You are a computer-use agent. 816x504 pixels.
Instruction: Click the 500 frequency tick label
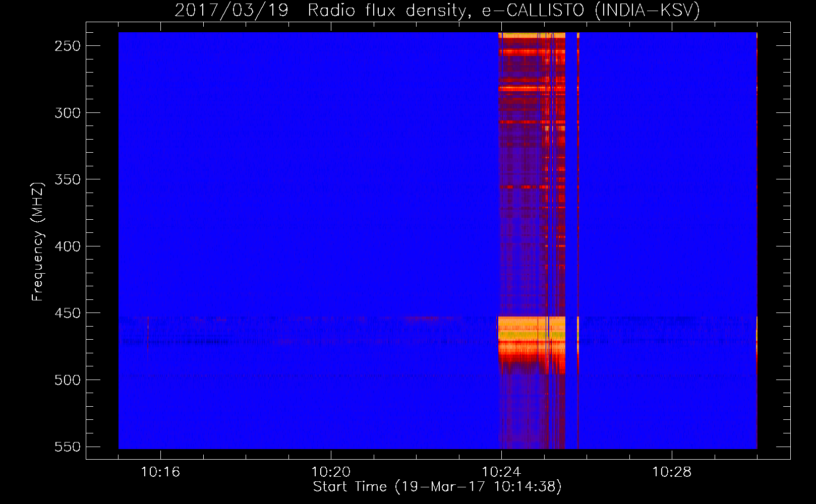pyautogui.click(x=68, y=380)
